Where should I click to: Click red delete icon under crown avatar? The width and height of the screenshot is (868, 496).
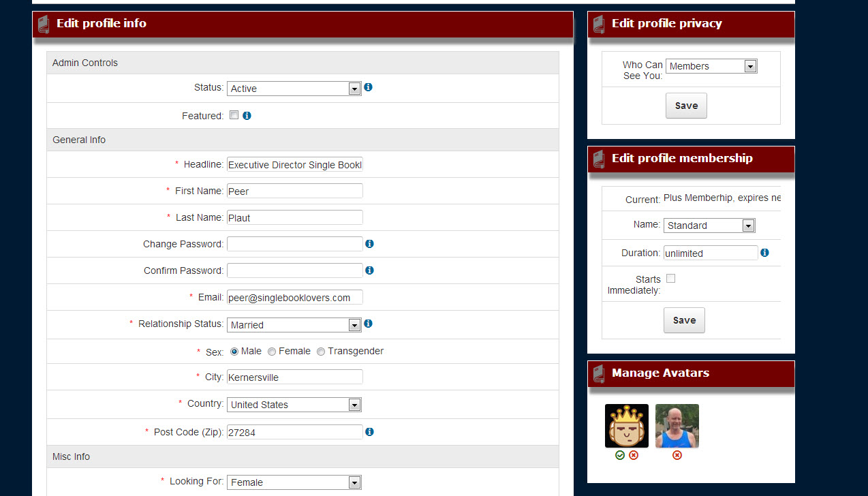(634, 455)
